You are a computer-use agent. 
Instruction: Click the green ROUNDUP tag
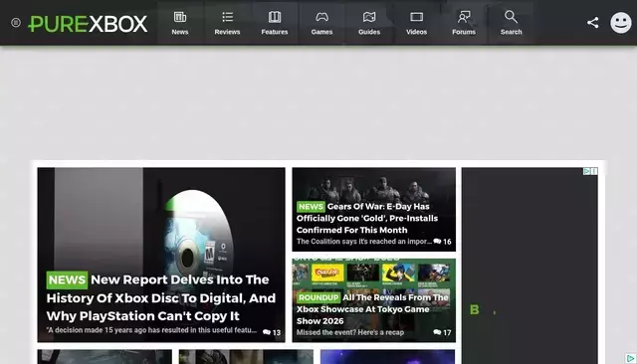(x=318, y=297)
